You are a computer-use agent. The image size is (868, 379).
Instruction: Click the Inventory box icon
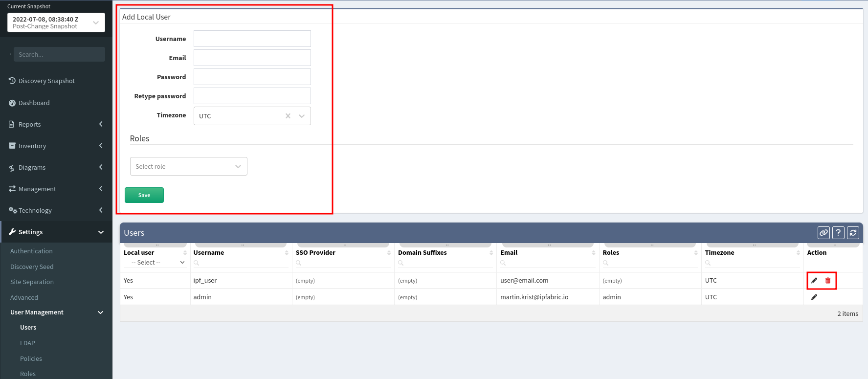(x=12, y=146)
